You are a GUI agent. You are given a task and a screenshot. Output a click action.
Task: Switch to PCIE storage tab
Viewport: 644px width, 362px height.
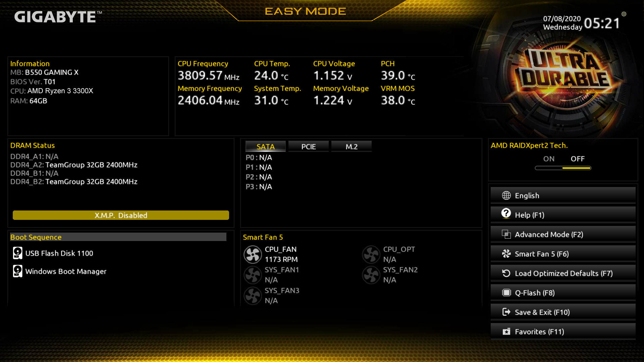tap(308, 146)
